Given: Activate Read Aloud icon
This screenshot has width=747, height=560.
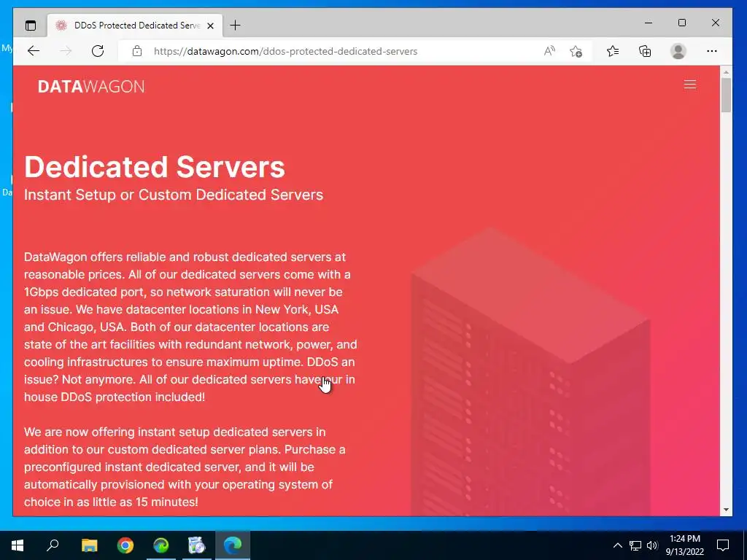Looking at the screenshot, I should point(549,51).
